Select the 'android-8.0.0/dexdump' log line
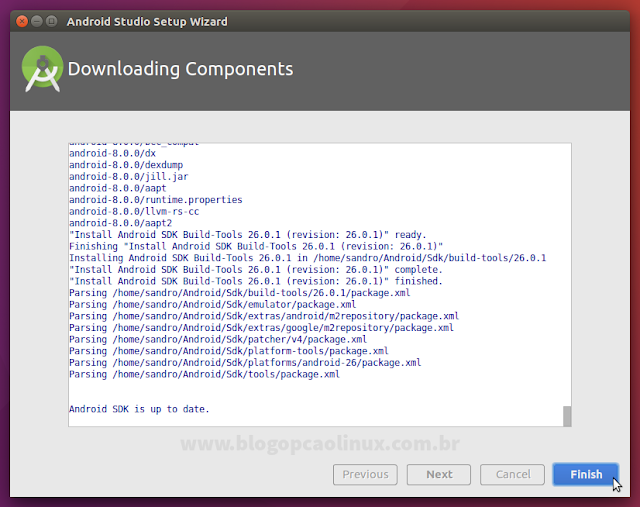 126,165
